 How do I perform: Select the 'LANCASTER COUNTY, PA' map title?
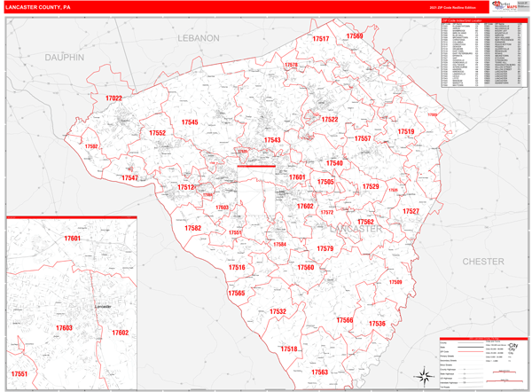click(x=38, y=7)
